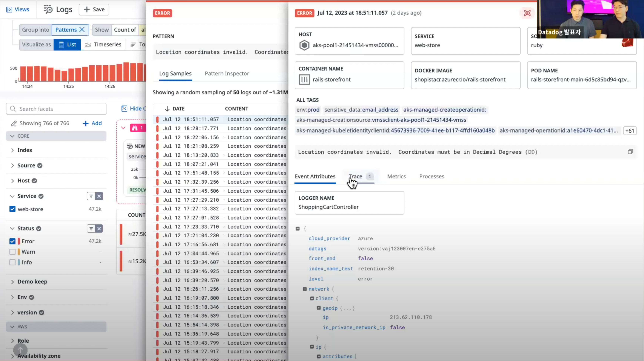Click the Status facet filter icon
The image size is (644, 361).
tap(91, 228)
